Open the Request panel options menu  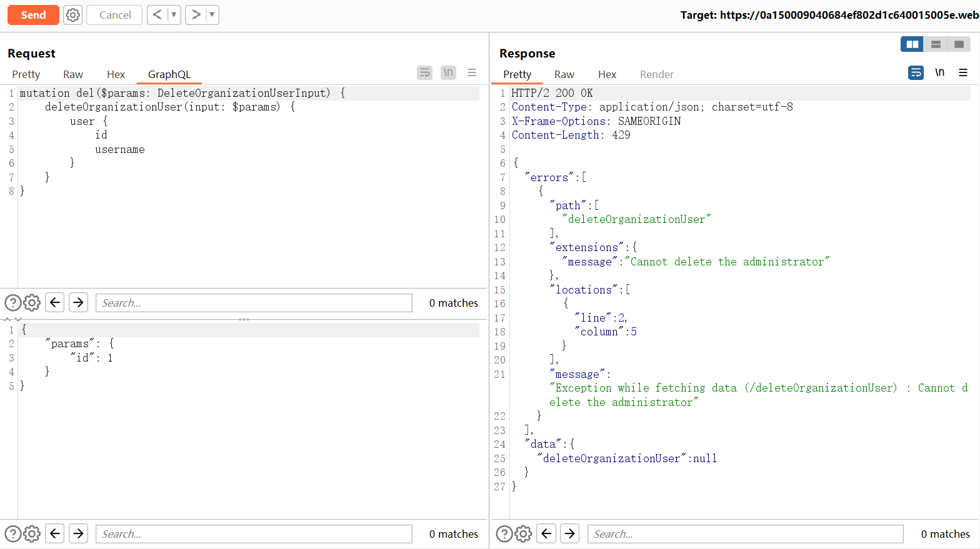472,73
